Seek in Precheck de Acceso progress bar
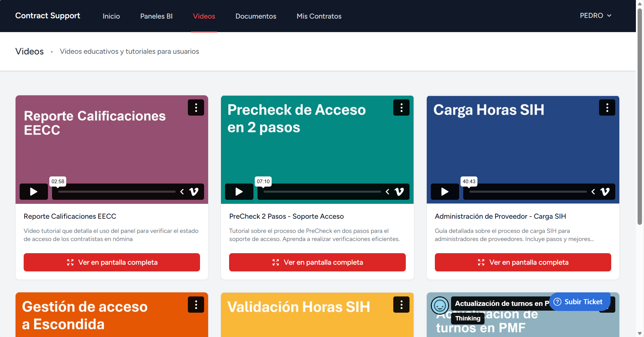 point(322,192)
